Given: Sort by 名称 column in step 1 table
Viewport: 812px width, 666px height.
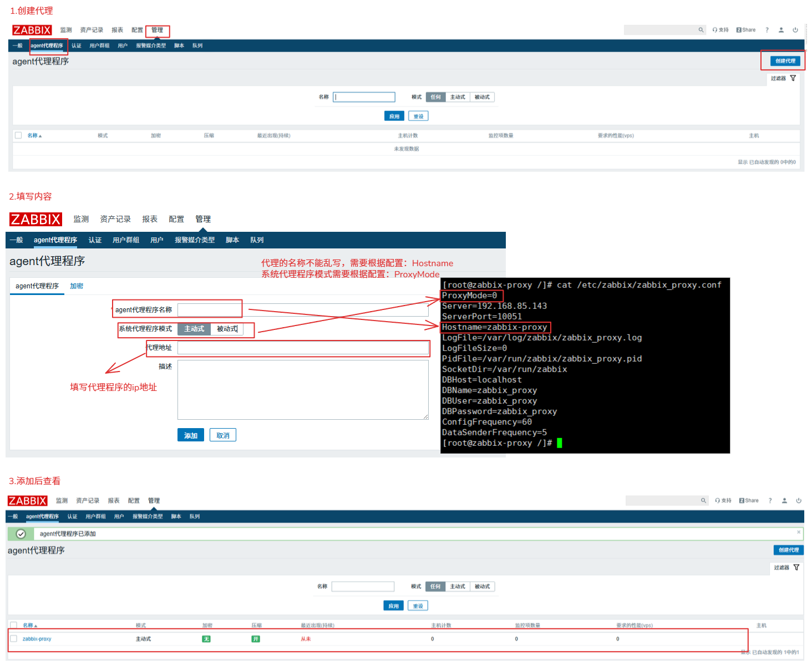Looking at the screenshot, I should coord(34,135).
